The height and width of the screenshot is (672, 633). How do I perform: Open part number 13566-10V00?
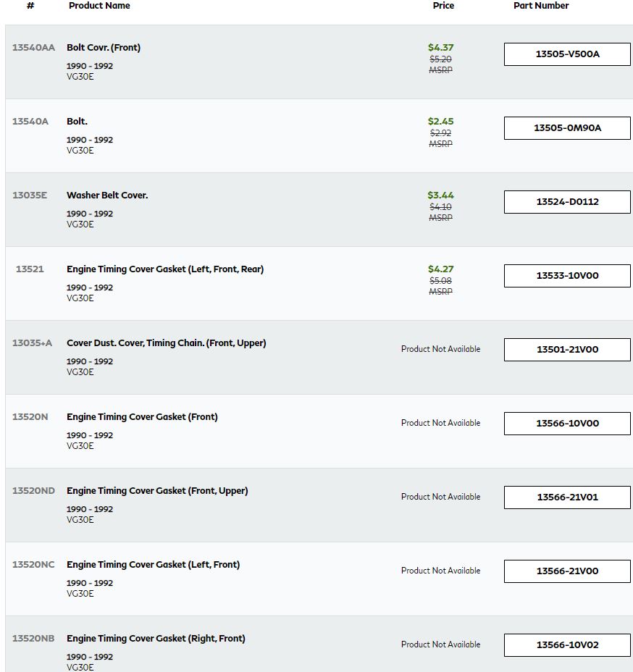point(567,424)
